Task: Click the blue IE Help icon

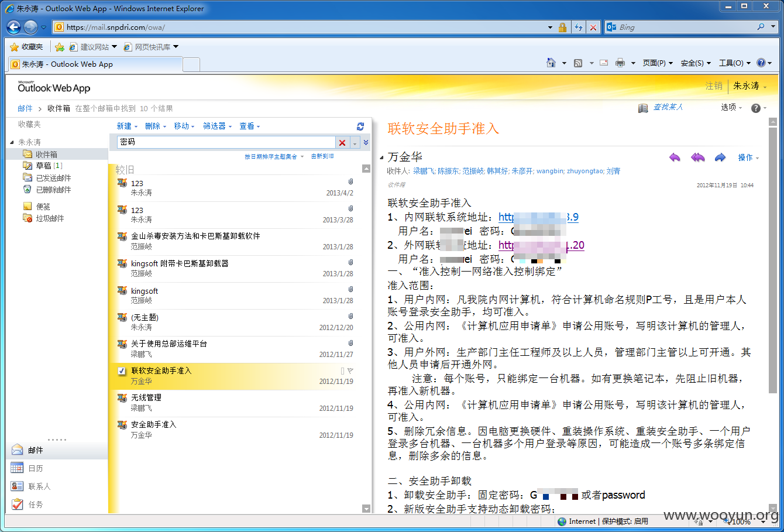Action: tap(761, 63)
